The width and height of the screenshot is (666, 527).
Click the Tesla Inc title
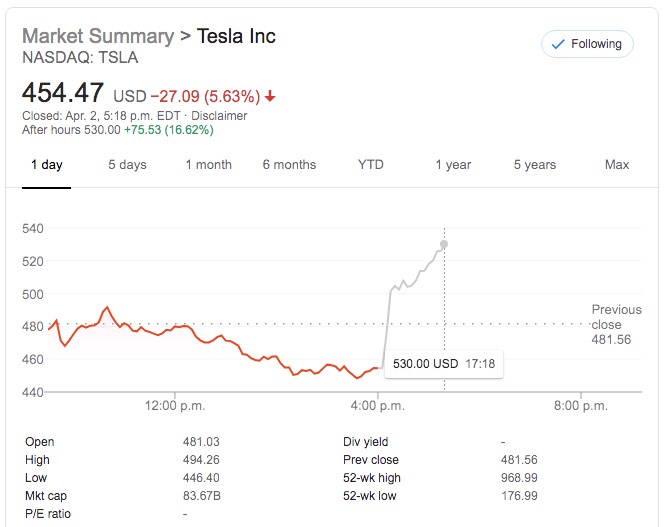(x=236, y=37)
